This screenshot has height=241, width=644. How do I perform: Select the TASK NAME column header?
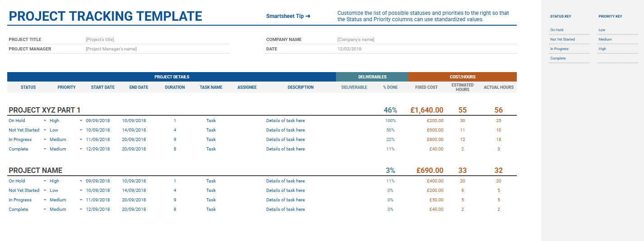pyautogui.click(x=211, y=87)
